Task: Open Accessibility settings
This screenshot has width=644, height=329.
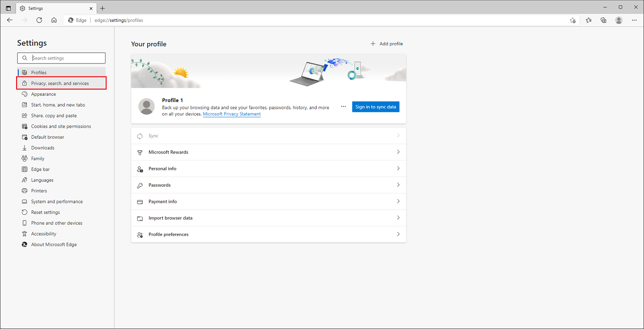Action: (61, 234)
